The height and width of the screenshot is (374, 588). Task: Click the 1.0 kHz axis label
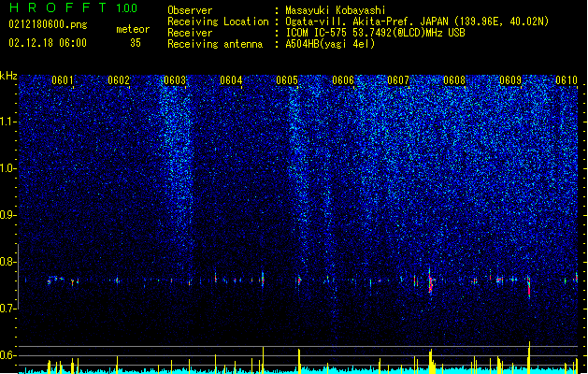click(x=7, y=168)
